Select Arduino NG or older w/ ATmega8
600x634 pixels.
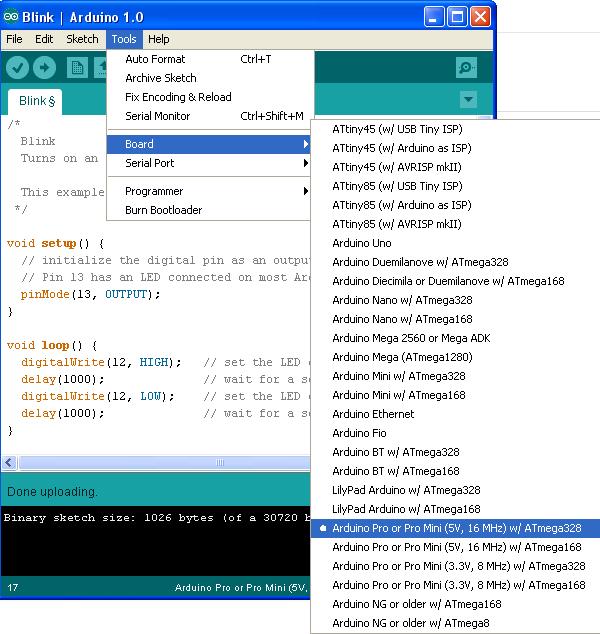456,623
